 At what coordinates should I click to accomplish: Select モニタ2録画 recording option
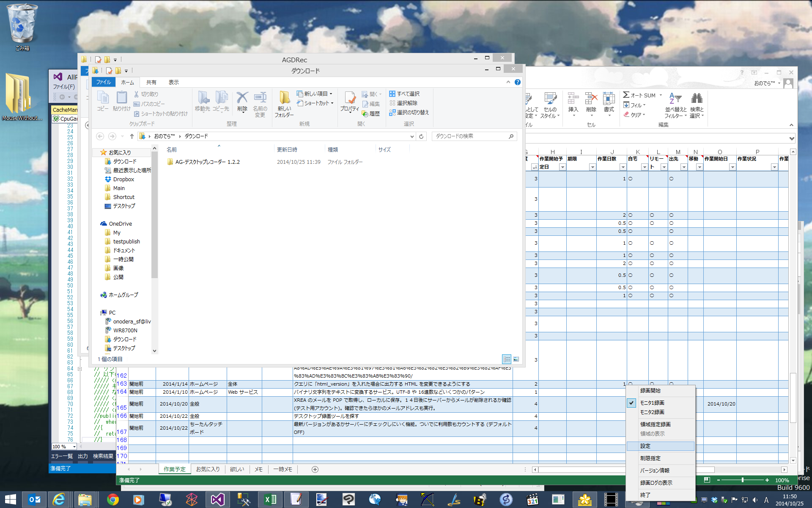(x=650, y=412)
